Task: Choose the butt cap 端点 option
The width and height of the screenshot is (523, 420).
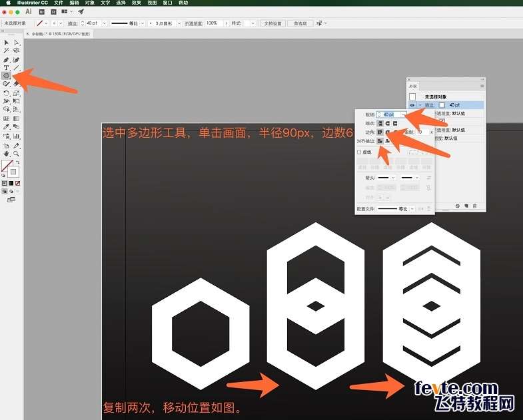Action: (380, 123)
